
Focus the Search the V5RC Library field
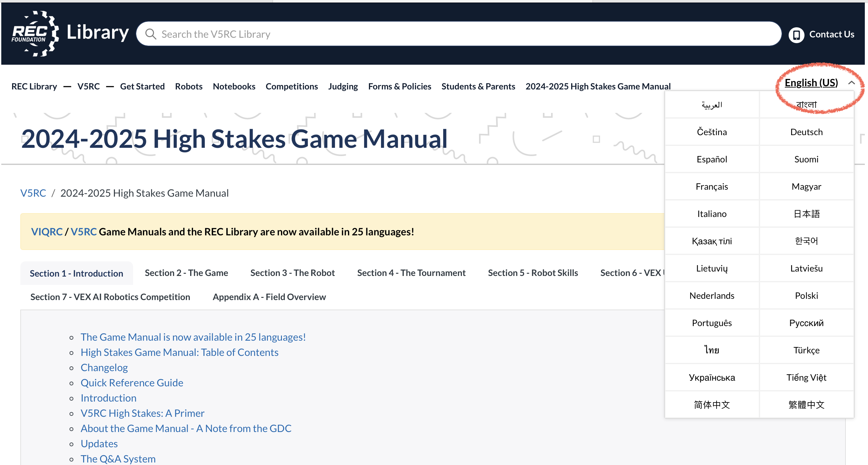(458, 34)
